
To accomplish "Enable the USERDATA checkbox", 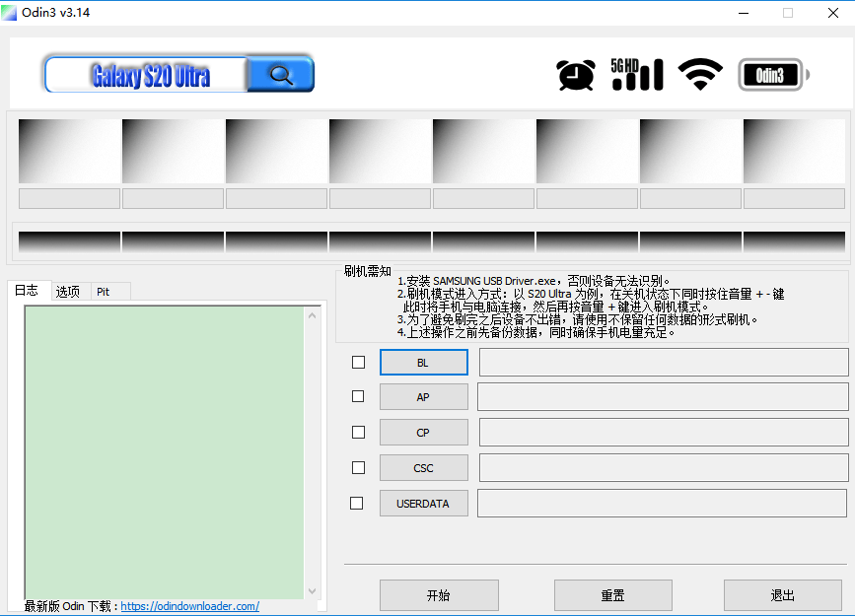I will point(357,503).
